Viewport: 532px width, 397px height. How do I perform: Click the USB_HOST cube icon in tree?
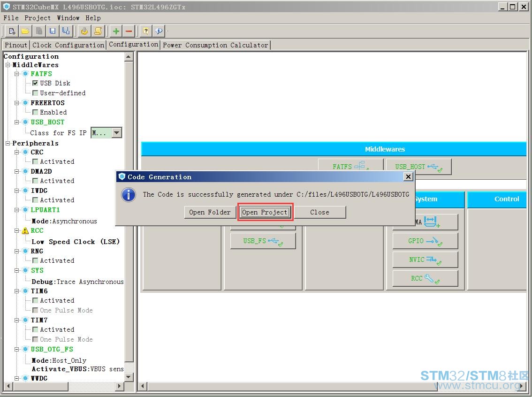[25, 122]
